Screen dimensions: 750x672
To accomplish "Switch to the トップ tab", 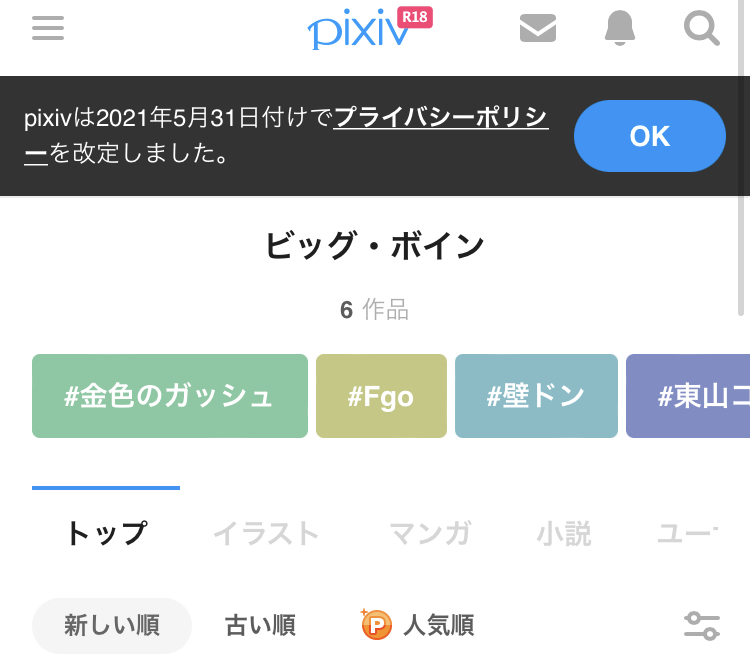I will pyautogui.click(x=106, y=534).
